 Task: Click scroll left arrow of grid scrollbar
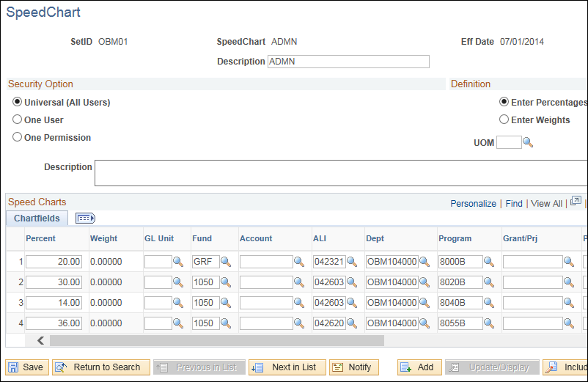tap(40, 340)
